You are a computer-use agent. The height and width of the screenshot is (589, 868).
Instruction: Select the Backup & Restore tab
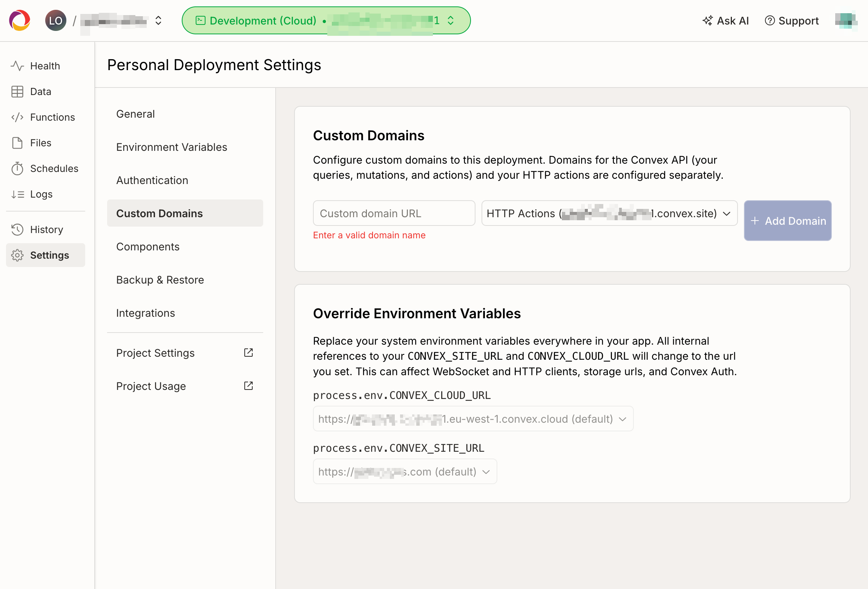(x=160, y=280)
